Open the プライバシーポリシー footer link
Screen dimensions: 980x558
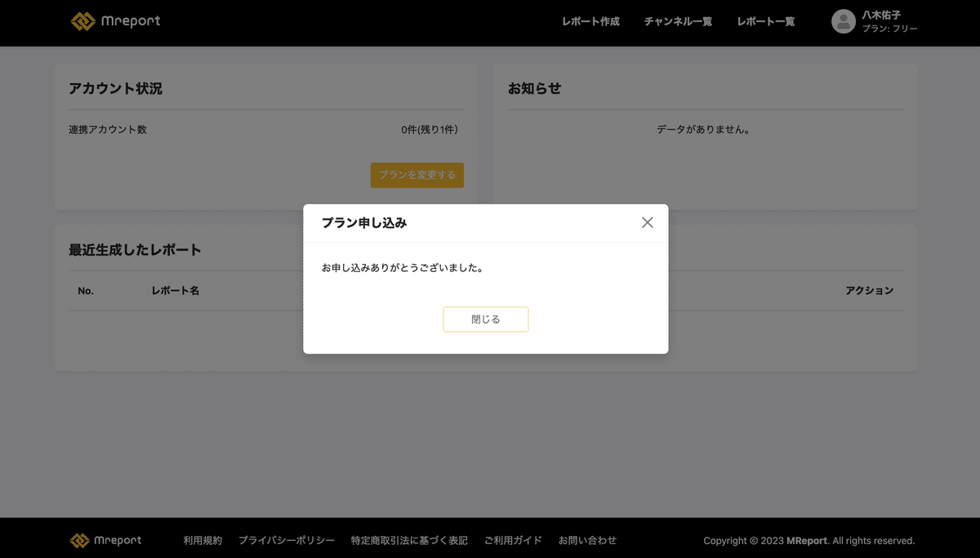click(x=287, y=541)
